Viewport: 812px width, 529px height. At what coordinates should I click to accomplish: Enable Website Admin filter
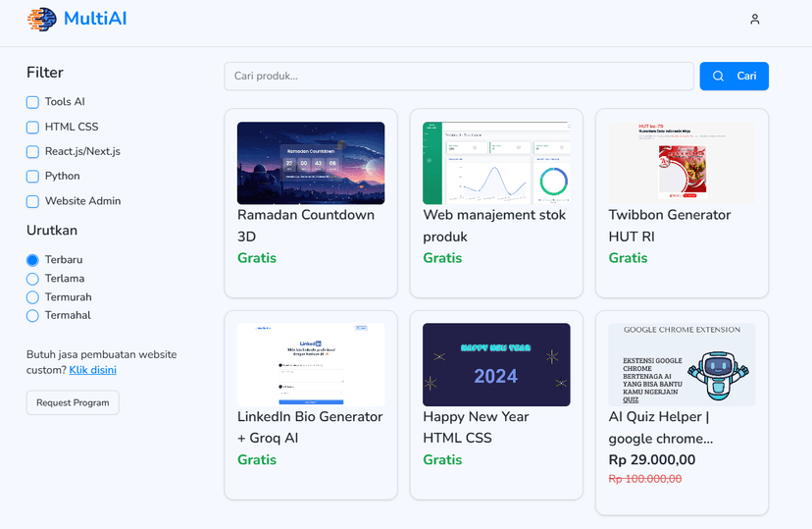[32, 201]
